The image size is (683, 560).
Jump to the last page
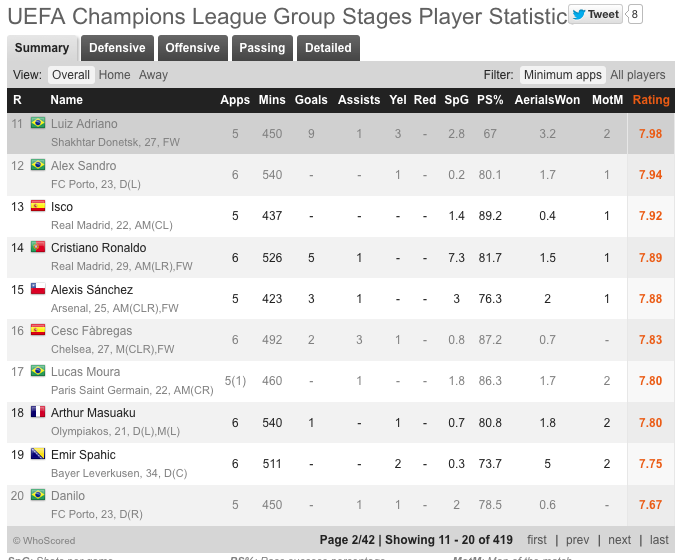(x=658, y=540)
